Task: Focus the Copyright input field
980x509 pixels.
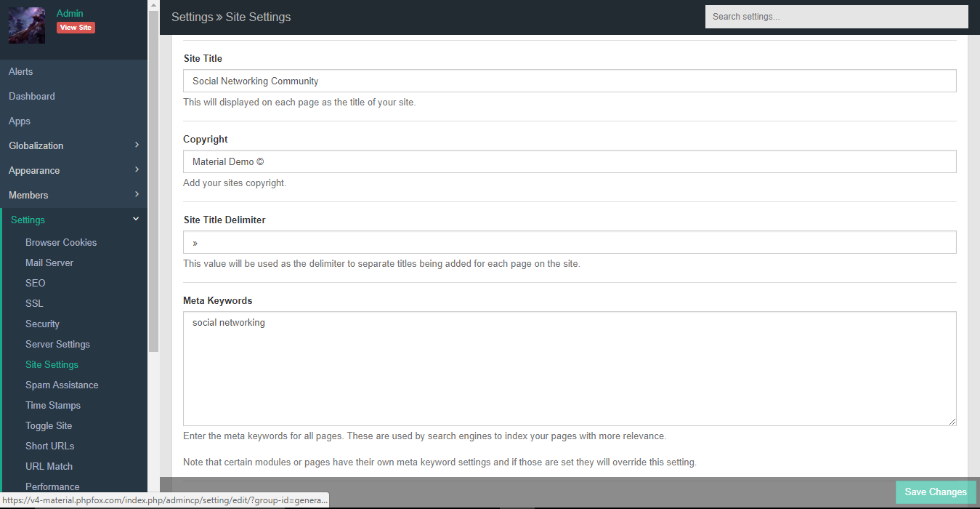Action: tap(570, 161)
